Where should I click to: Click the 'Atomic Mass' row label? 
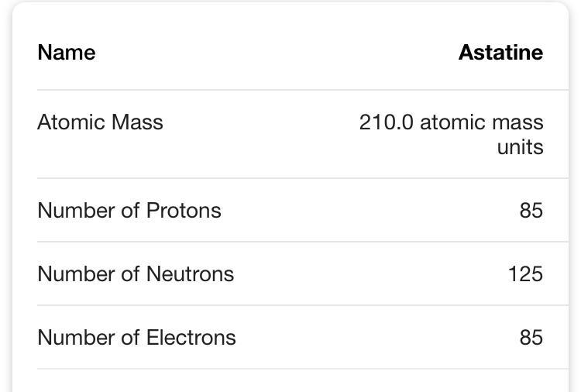pyautogui.click(x=100, y=122)
